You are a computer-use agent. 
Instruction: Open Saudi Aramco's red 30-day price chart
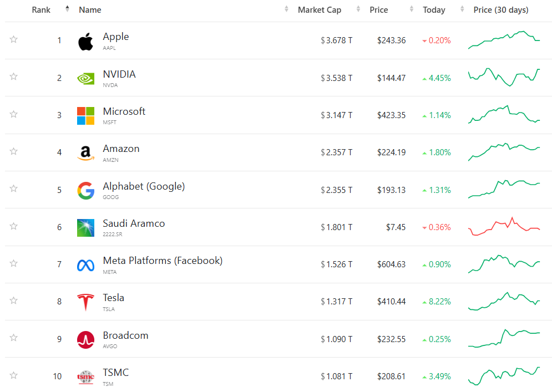click(504, 227)
